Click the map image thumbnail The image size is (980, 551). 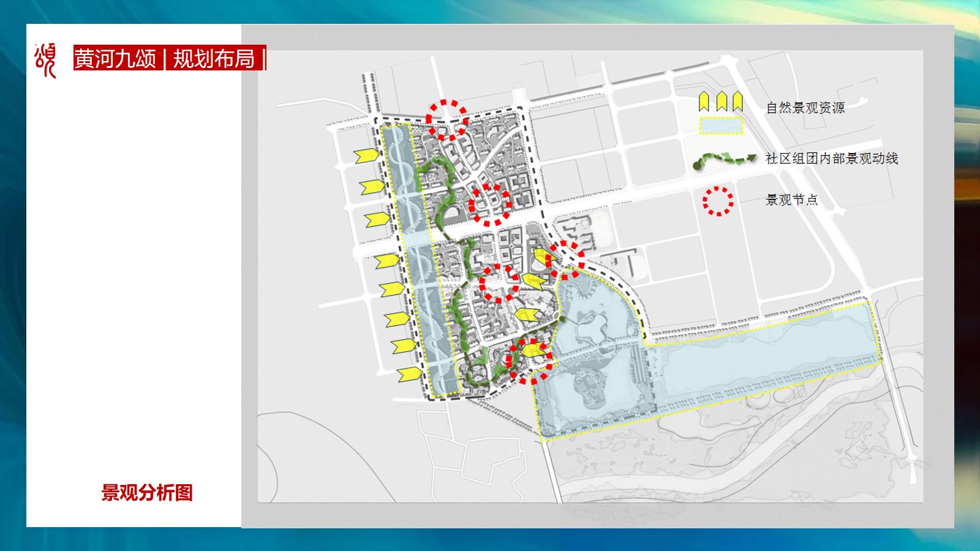coord(590,276)
